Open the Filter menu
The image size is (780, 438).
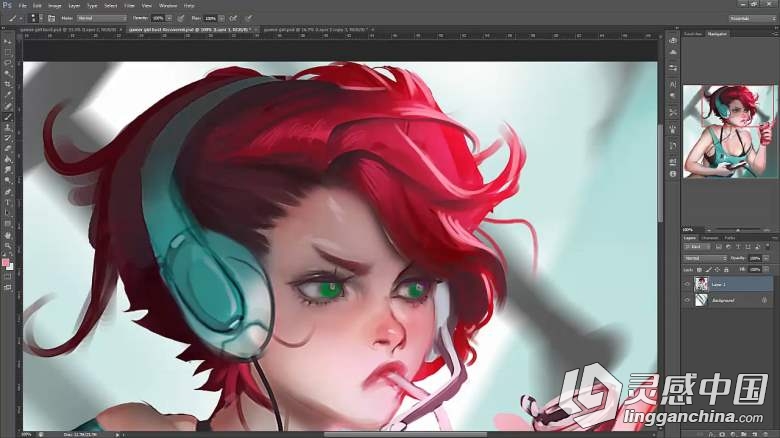(129, 5)
